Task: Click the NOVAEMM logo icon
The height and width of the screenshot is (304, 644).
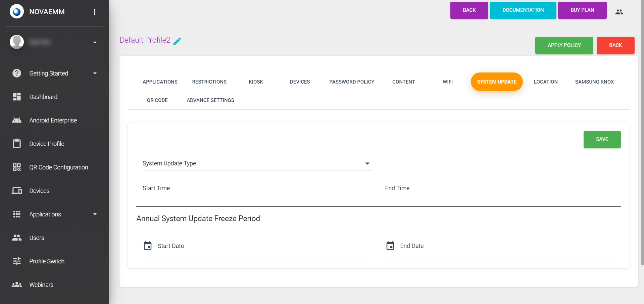Action: click(17, 12)
